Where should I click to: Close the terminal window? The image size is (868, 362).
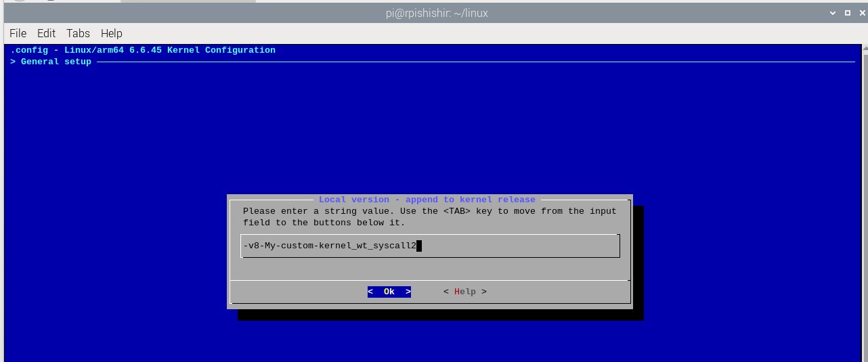coord(860,13)
